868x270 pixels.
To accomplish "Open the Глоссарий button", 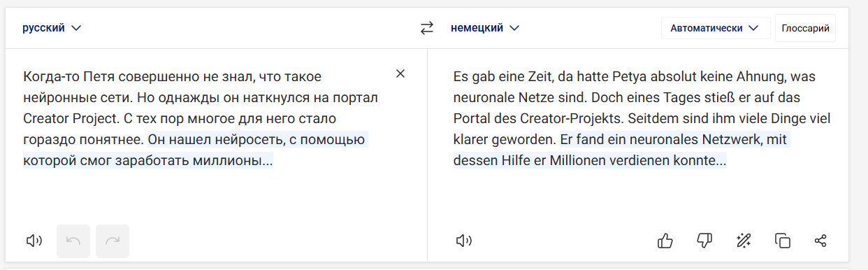I will coord(805,29).
